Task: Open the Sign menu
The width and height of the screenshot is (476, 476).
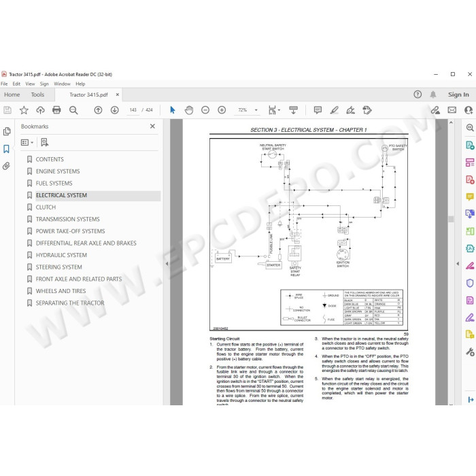Action: pos(44,84)
